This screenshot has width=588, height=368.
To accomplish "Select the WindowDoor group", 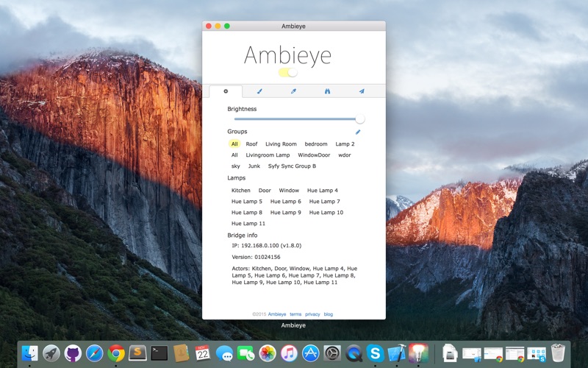I will pos(314,155).
